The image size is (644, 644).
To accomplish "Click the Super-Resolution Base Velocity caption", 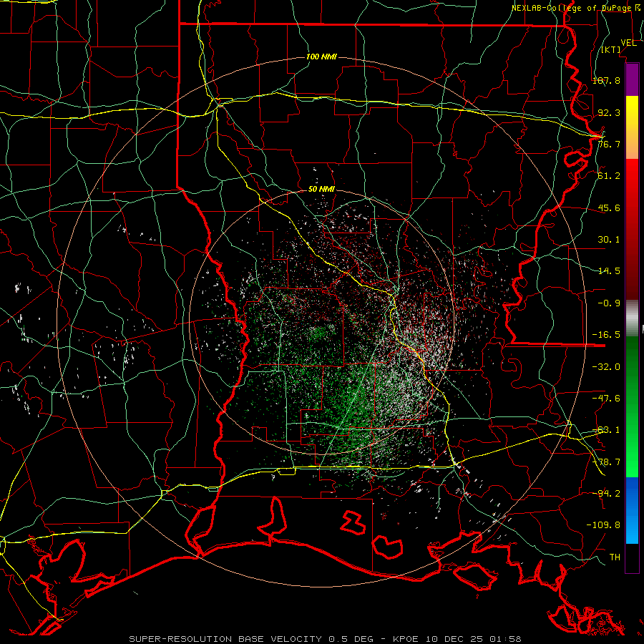I will tap(326, 639).
